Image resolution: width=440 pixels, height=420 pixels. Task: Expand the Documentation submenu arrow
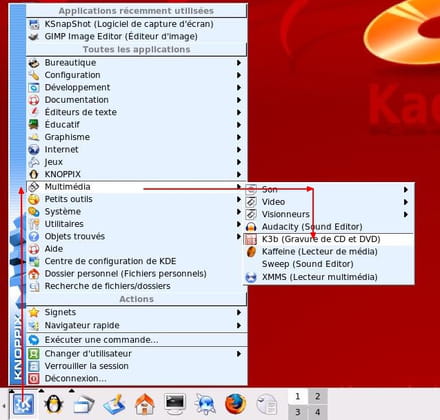239,100
